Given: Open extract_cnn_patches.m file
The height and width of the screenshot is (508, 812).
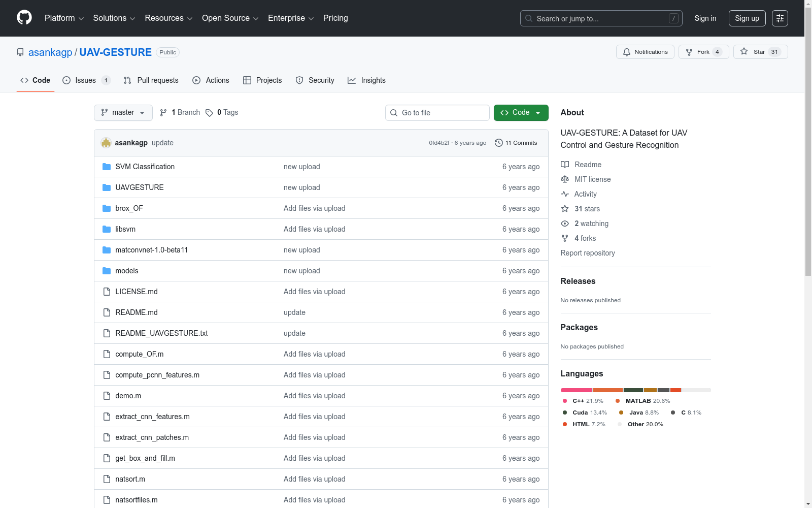Looking at the screenshot, I should pos(152,437).
